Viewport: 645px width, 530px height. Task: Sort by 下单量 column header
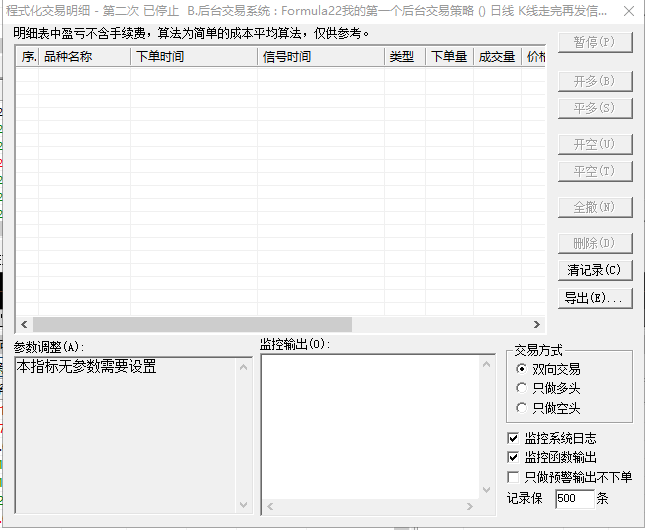449,57
